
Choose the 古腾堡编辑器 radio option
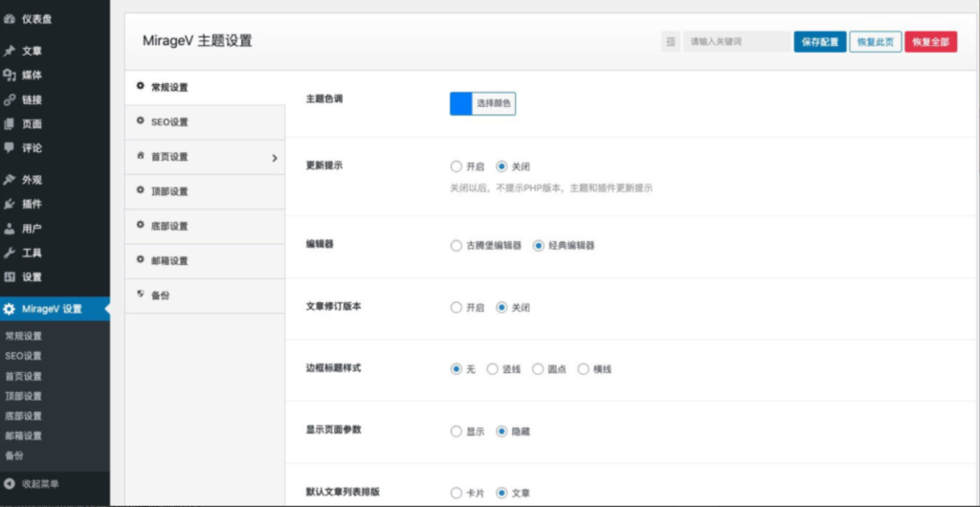tap(457, 246)
